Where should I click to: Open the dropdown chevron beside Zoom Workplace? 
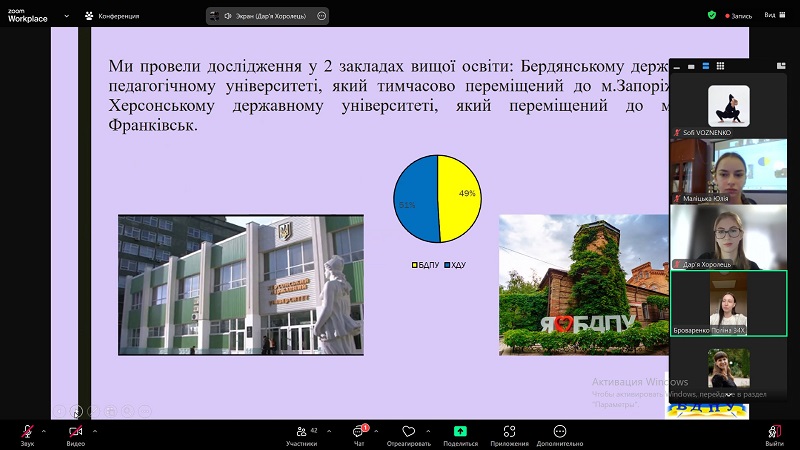66,16
